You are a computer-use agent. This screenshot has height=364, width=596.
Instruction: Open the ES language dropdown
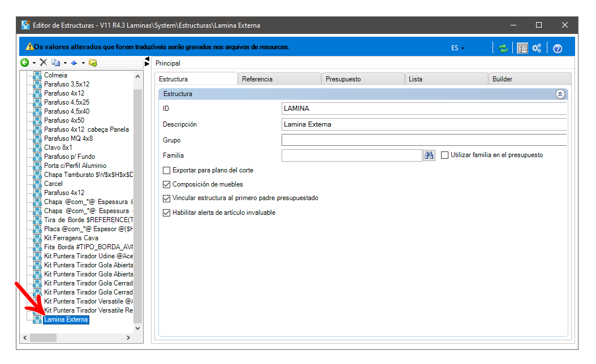coord(457,48)
